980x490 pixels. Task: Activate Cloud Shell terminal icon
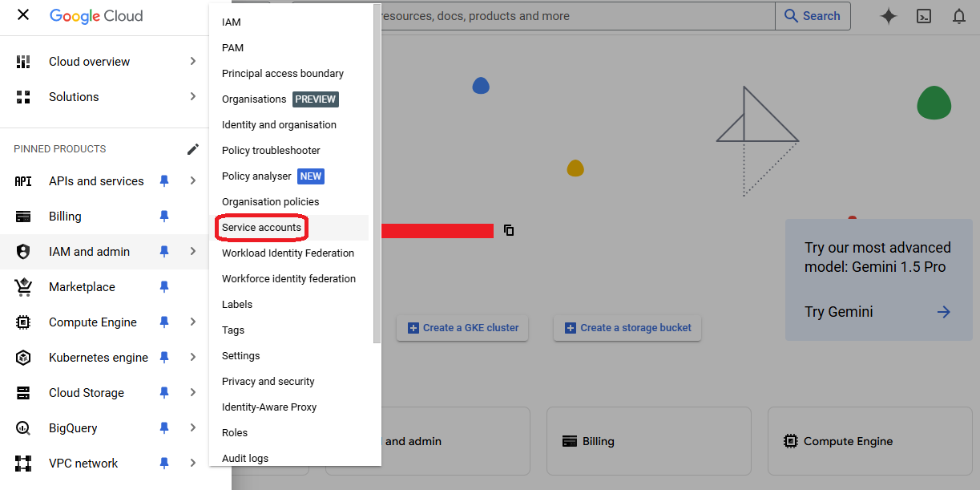(924, 16)
